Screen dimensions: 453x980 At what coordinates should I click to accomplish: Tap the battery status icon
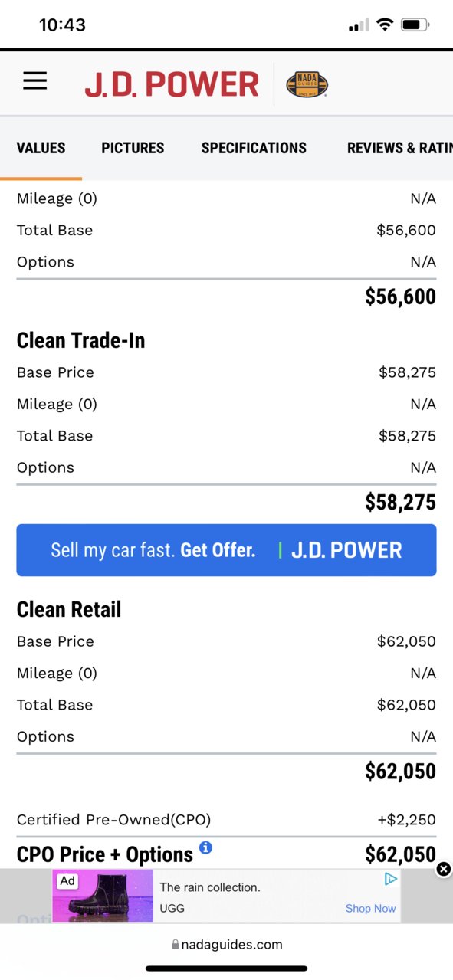[415, 25]
